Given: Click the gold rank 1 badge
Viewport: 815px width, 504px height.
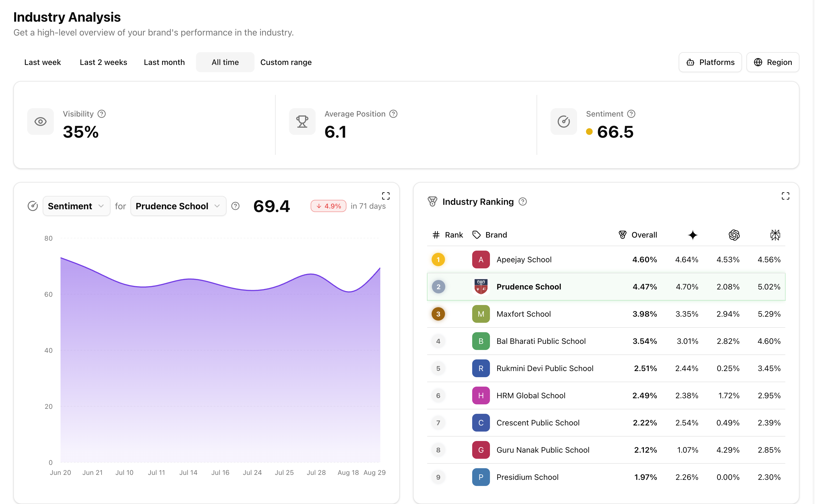Looking at the screenshot, I should pyautogui.click(x=438, y=260).
